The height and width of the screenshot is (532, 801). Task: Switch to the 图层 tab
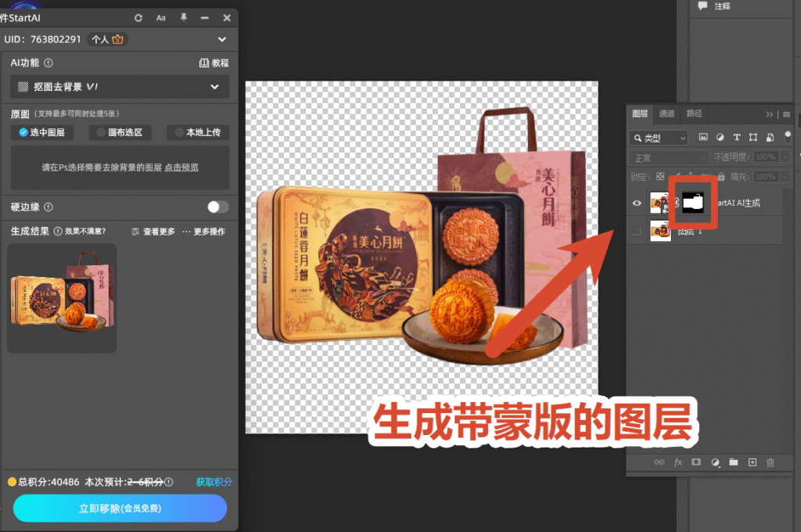click(x=640, y=113)
